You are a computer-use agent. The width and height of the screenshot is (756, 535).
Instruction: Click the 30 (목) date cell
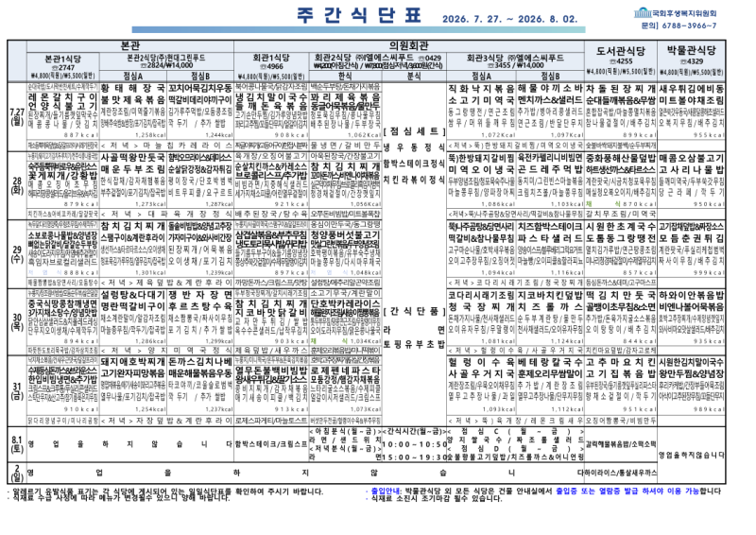pyautogui.click(x=17, y=321)
